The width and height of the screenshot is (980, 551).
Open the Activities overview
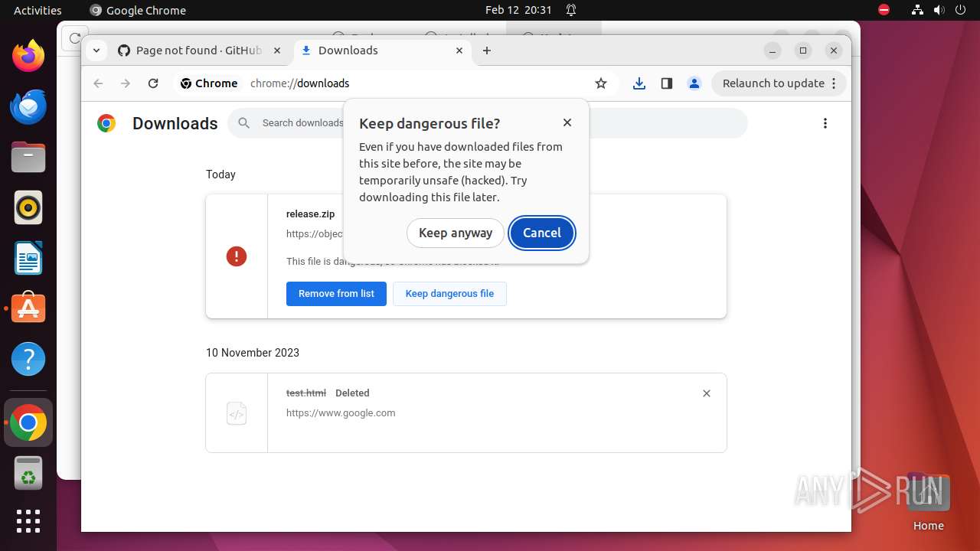tap(38, 10)
